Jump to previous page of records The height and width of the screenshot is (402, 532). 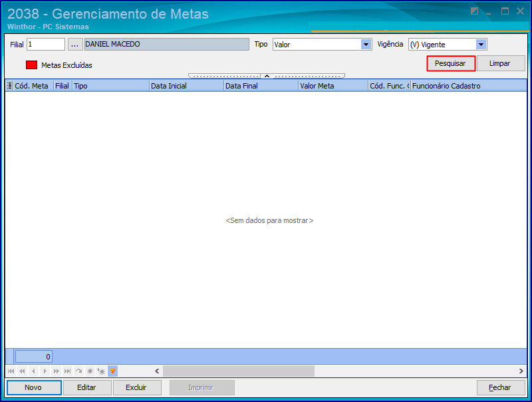tap(23, 371)
